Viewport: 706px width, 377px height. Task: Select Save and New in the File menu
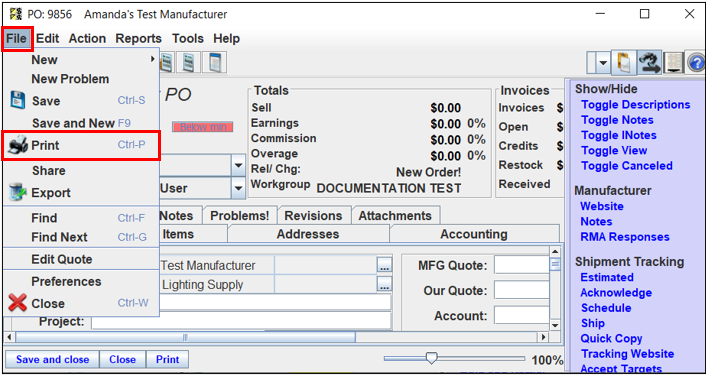[81, 123]
